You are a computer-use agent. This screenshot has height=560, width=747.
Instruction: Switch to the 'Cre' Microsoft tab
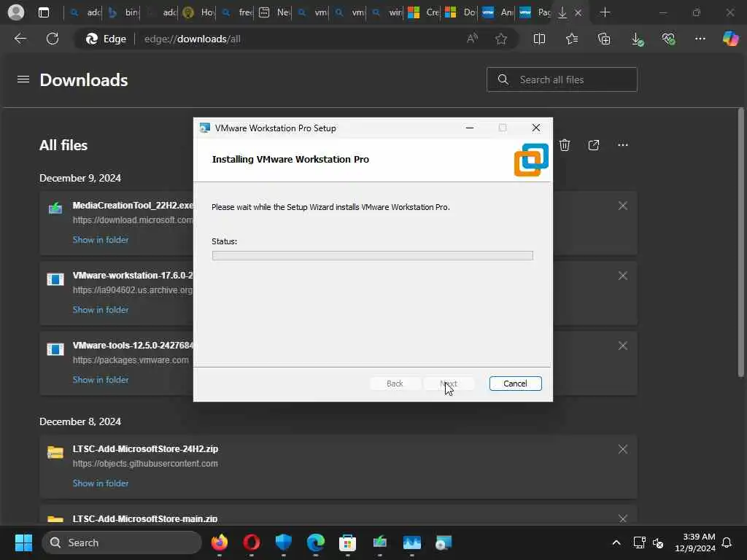pyautogui.click(x=423, y=12)
